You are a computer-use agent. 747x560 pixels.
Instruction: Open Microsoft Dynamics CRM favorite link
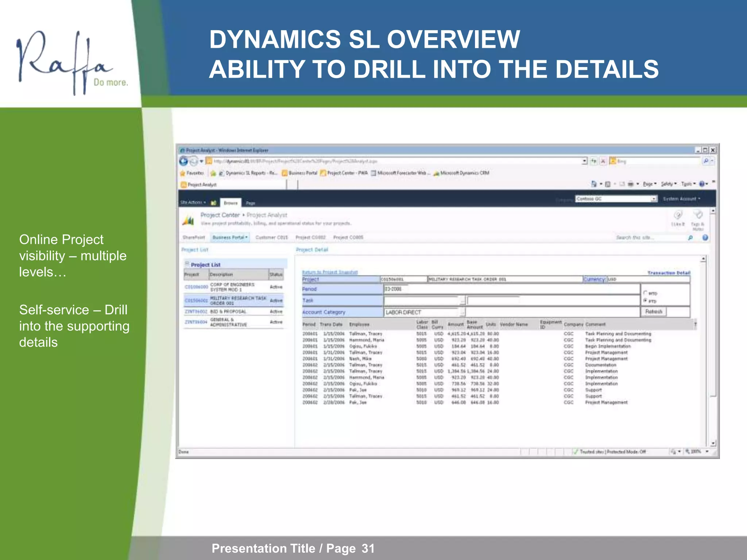coord(461,173)
